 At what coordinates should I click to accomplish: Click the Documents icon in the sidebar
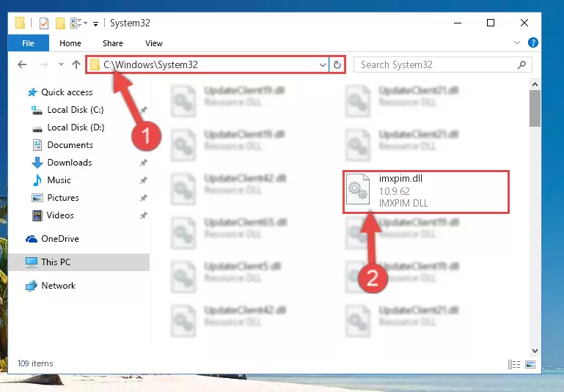[37, 145]
